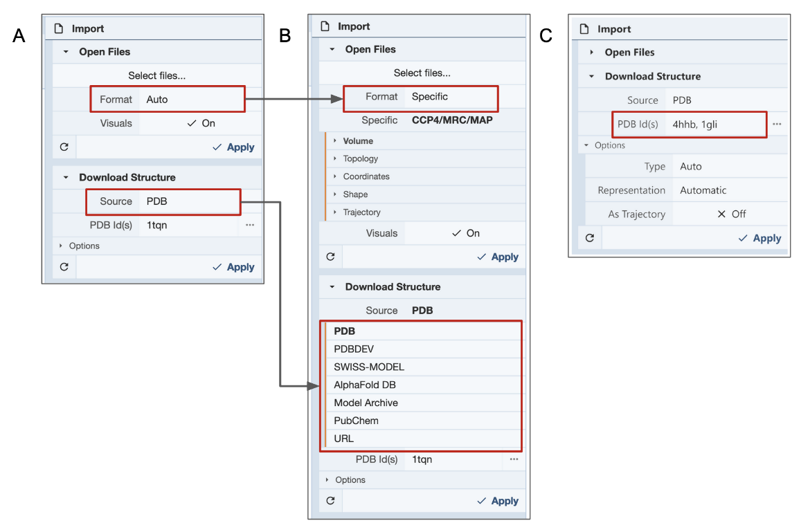Click the Import page icon in panel C
This screenshot has height=532, width=810.
584,29
